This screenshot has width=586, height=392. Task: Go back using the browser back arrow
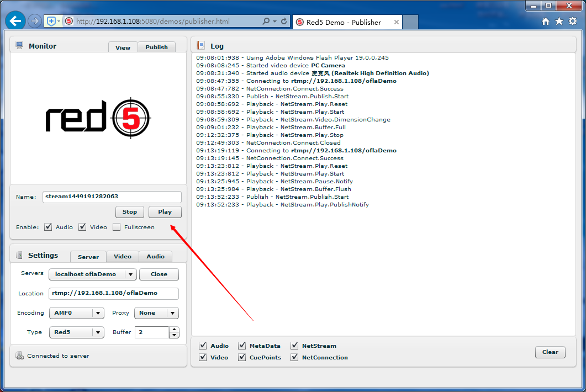tap(15, 21)
